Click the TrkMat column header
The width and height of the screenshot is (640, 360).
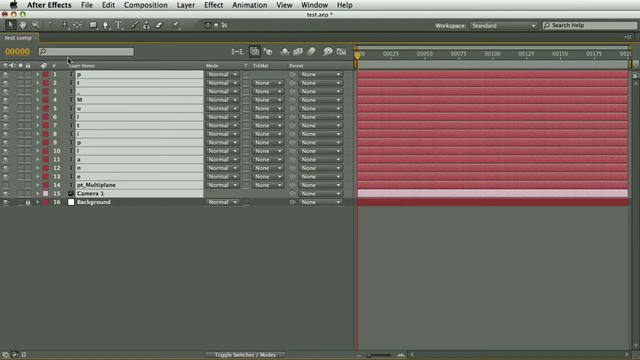click(260, 65)
